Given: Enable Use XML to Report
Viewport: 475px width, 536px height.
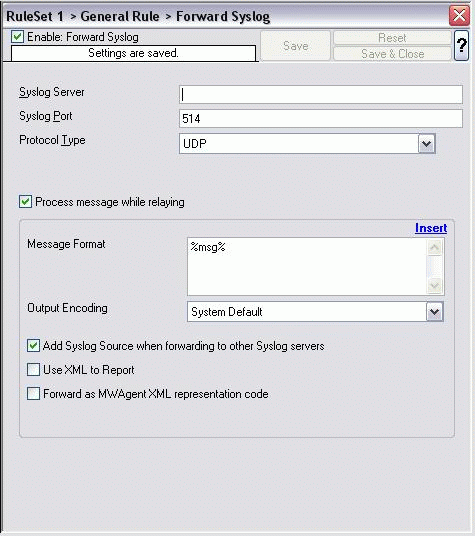Looking at the screenshot, I should coord(33,370).
